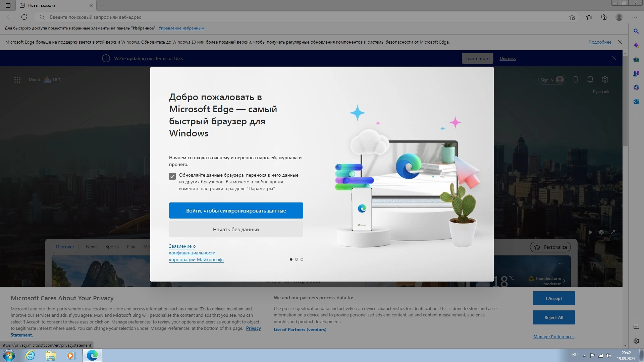
Task: Uncheck the browser data import checkbox
Action: [x=172, y=176]
